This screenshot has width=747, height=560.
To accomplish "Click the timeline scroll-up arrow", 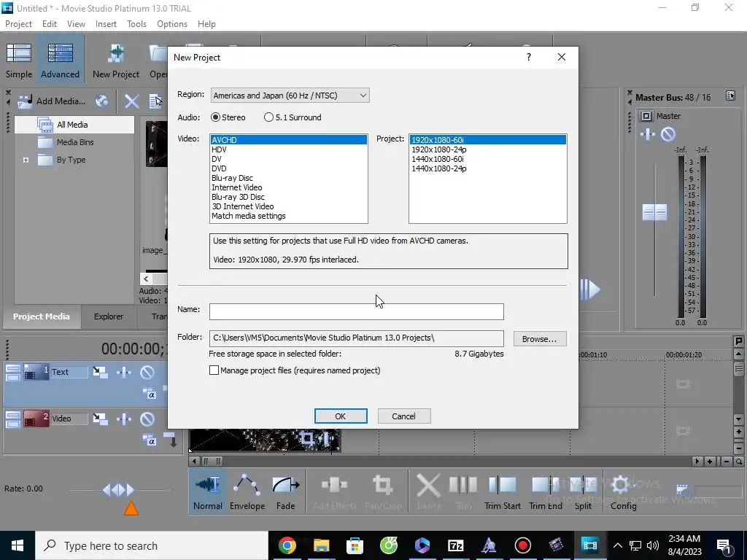I will tap(738, 354).
